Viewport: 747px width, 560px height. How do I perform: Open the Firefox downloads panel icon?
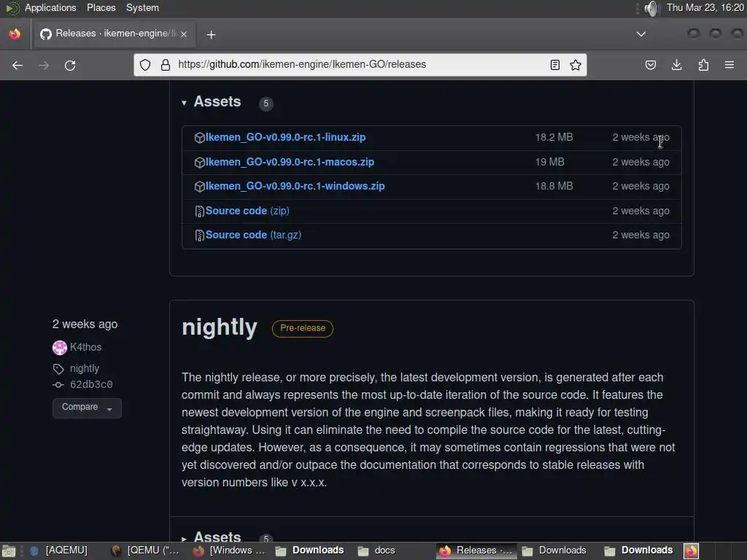[x=676, y=65]
